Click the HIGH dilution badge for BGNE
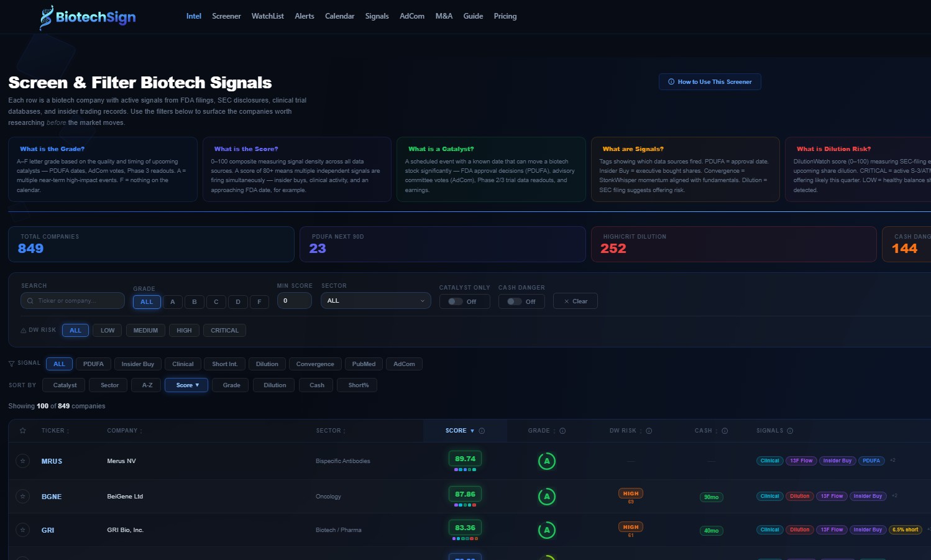Viewport: 931px width, 560px height. [631, 493]
